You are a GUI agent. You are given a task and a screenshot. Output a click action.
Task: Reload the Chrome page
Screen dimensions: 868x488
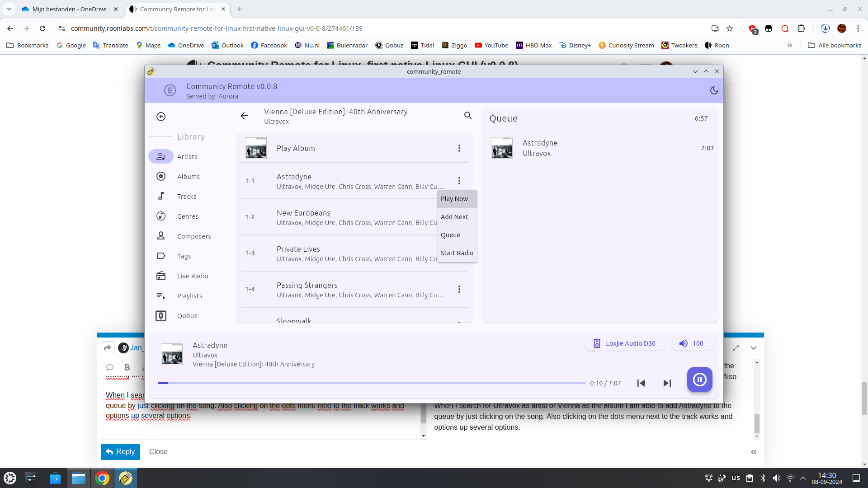[42, 28]
